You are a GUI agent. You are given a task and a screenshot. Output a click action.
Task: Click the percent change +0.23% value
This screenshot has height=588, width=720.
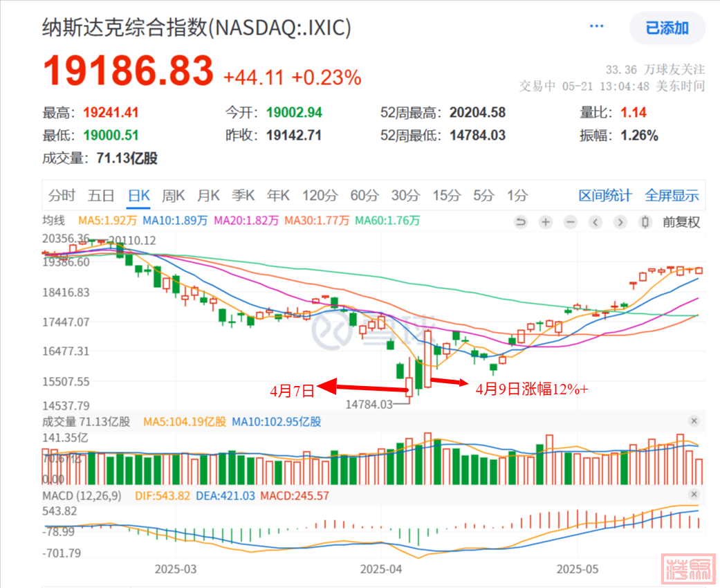point(326,77)
